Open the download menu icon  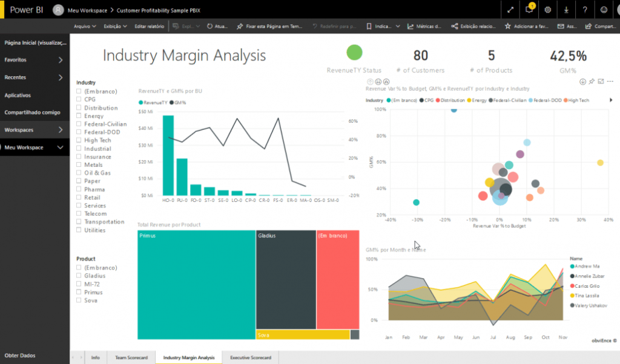(566, 10)
